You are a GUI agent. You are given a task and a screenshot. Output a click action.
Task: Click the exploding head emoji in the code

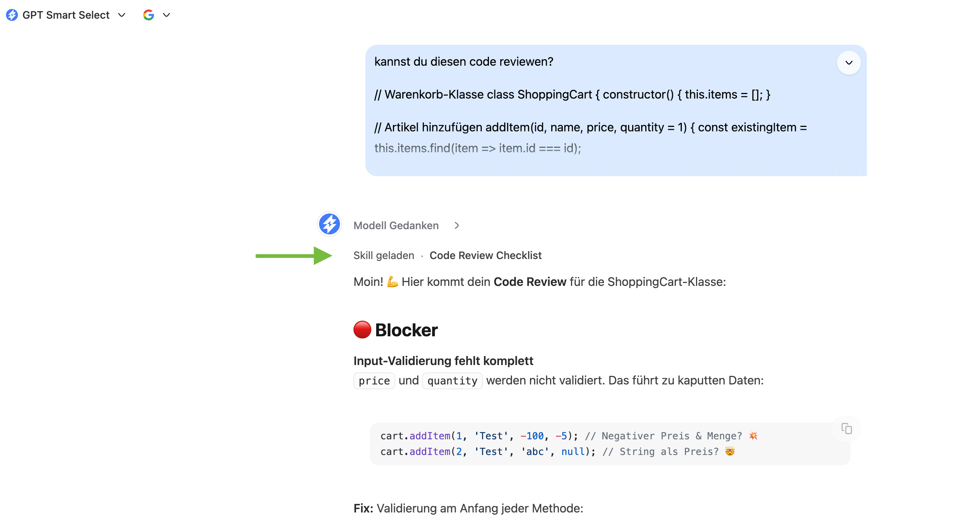730,451
